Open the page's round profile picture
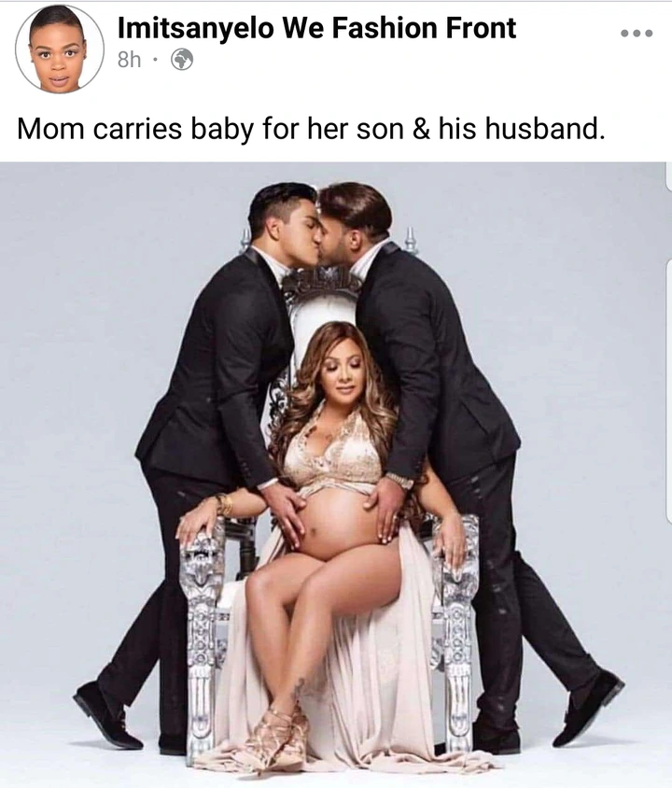 click(x=59, y=49)
